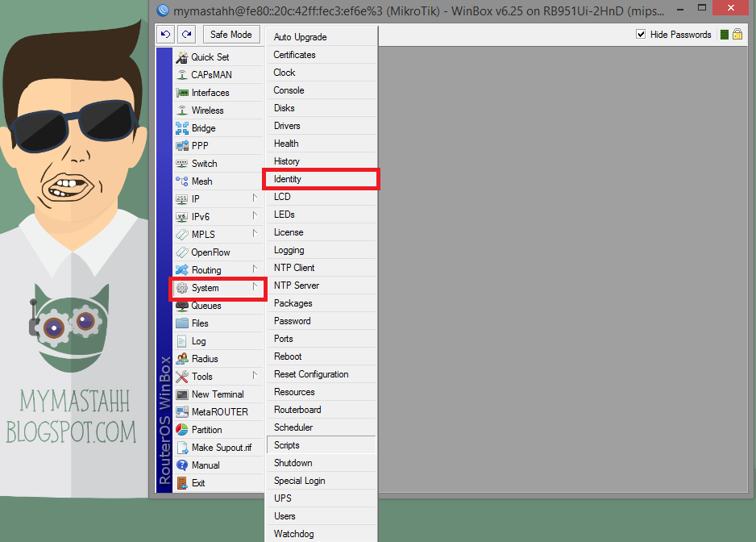Click the Radius users icon
The width and height of the screenshot is (756, 542).
pos(182,359)
